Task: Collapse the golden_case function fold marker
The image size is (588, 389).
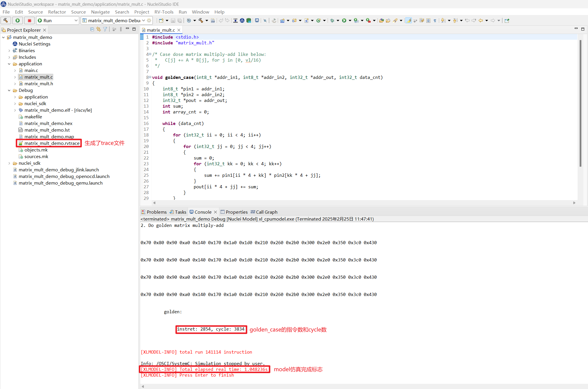Action: tap(150, 77)
